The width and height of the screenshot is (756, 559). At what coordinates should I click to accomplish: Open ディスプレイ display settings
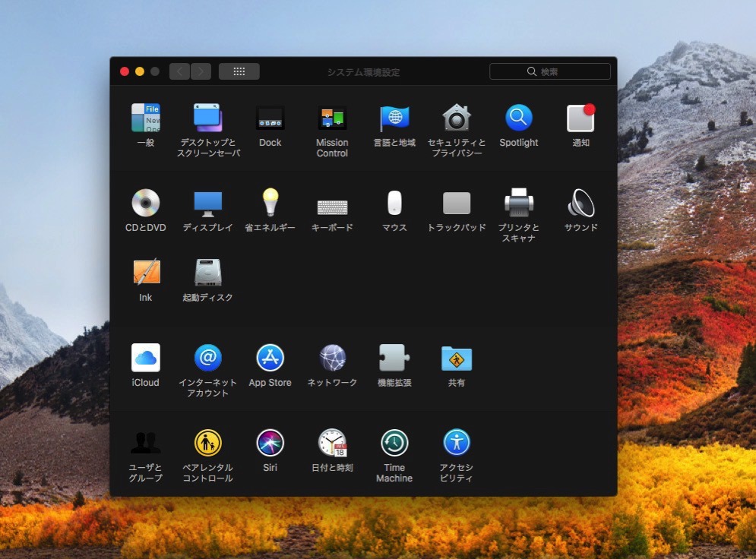(x=208, y=204)
